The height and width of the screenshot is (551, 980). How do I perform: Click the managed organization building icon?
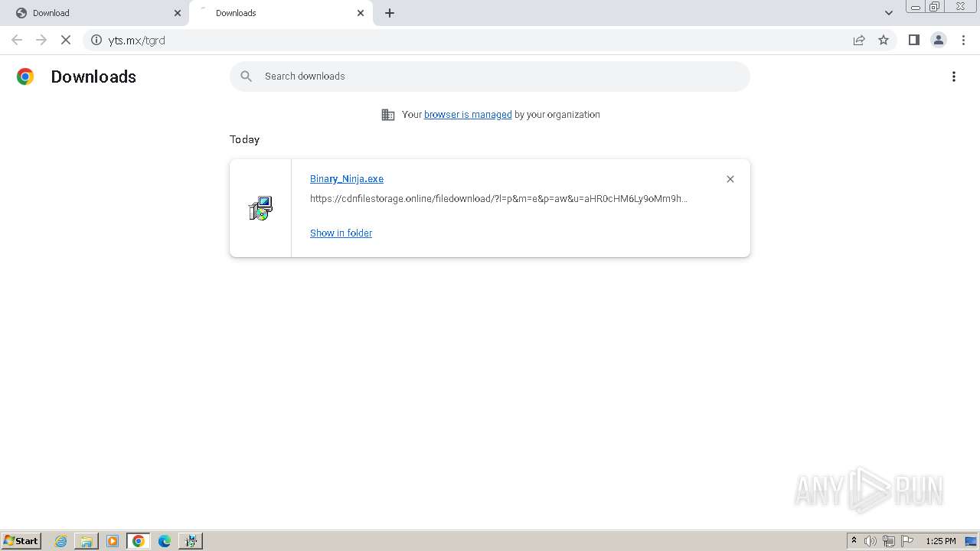[388, 115]
